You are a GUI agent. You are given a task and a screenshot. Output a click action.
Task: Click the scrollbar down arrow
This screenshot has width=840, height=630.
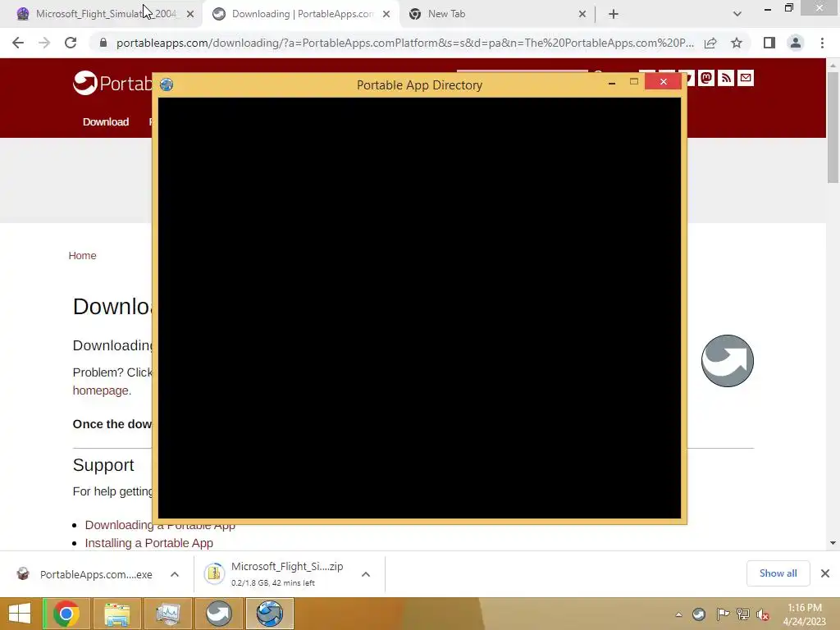click(833, 543)
